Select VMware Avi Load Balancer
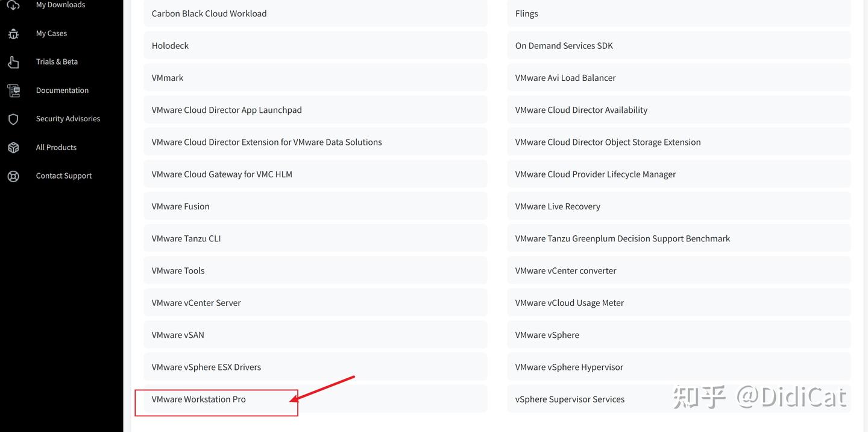 [679, 78]
